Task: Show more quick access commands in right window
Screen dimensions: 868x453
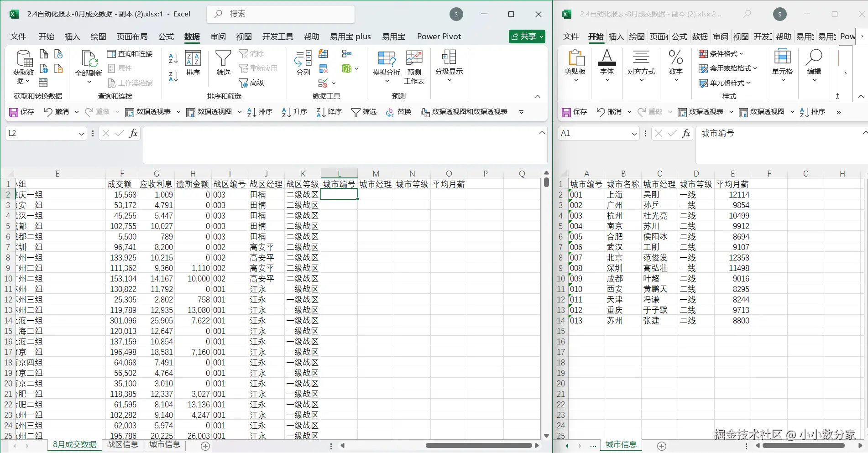Action: pos(839,112)
